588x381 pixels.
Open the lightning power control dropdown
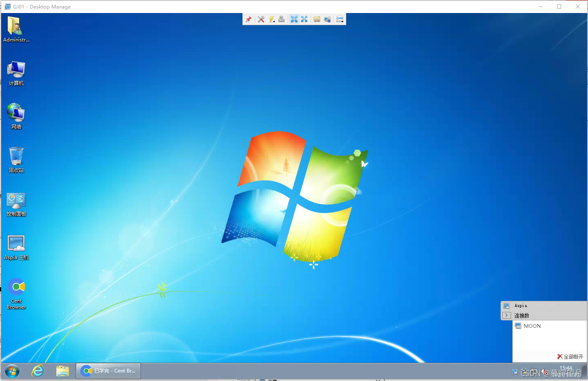(x=272, y=19)
